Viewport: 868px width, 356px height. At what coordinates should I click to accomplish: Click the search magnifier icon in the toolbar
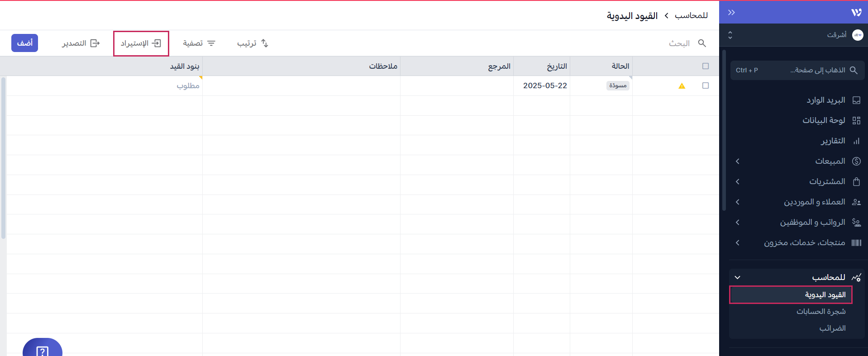(702, 43)
